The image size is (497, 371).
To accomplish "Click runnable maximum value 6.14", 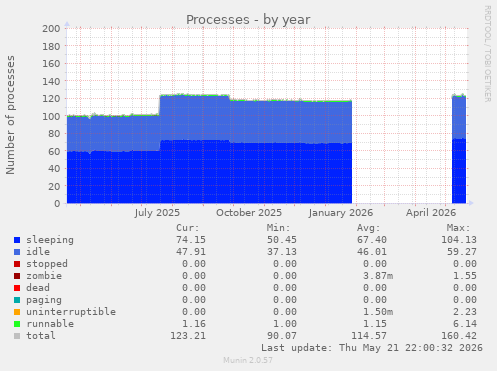I will tap(465, 324).
